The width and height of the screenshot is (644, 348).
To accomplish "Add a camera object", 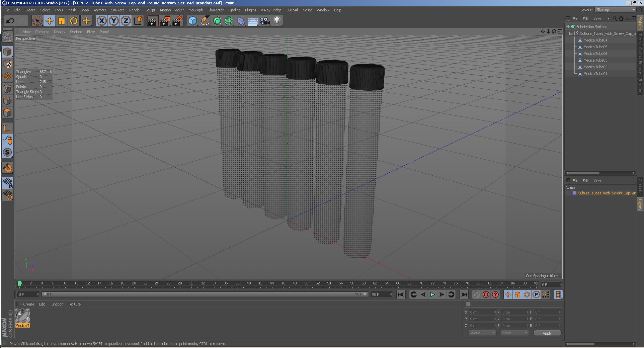I will (265, 21).
